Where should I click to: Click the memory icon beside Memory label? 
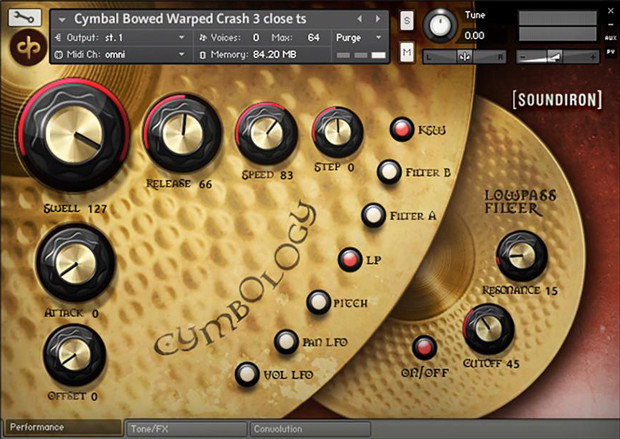[203, 55]
